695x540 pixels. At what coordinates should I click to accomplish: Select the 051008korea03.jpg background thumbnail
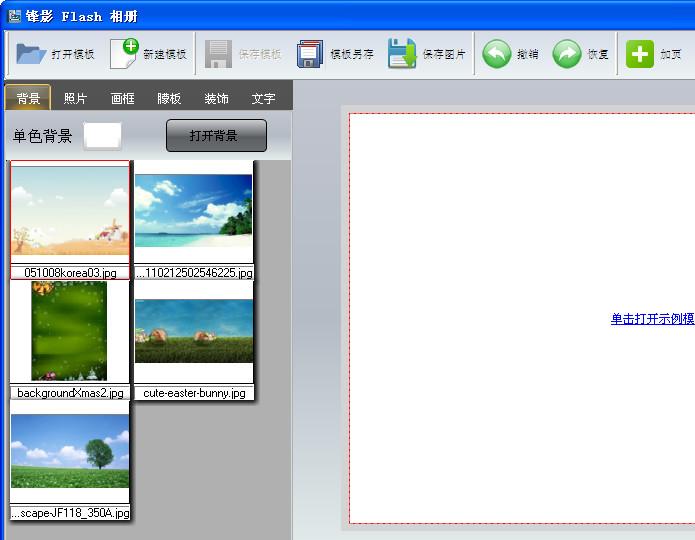70,212
